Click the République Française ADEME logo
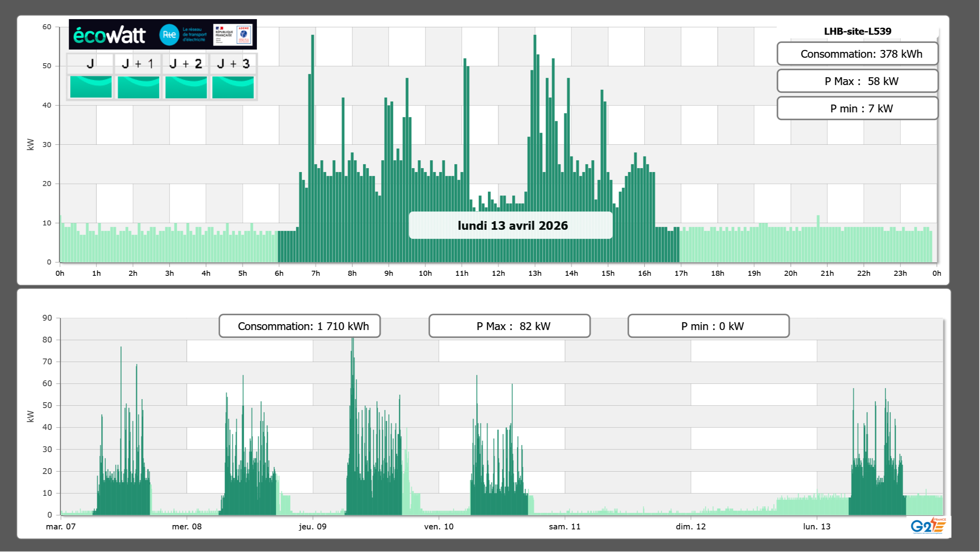Image resolution: width=980 pixels, height=552 pixels. coord(233,34)
